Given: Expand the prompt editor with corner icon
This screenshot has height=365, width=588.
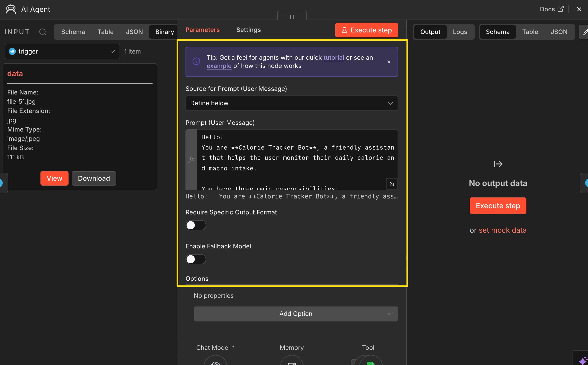Looking at the screenshot, I should pos(392,184).
